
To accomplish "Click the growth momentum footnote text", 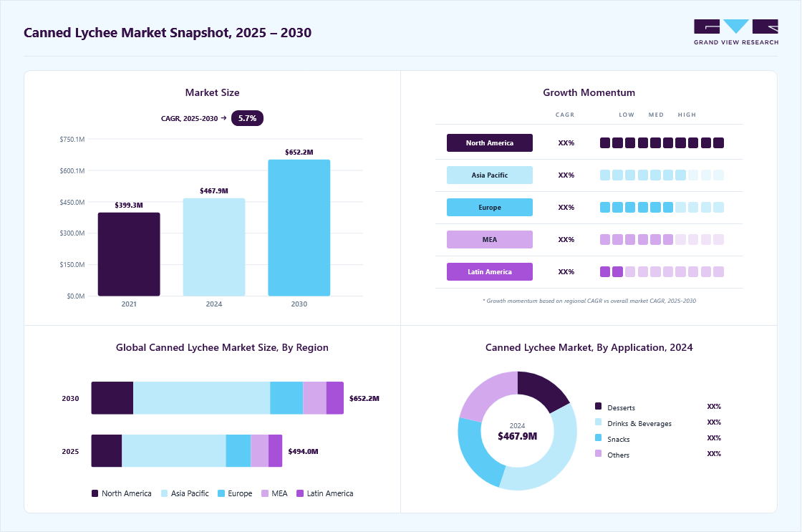I will (589, 301).
